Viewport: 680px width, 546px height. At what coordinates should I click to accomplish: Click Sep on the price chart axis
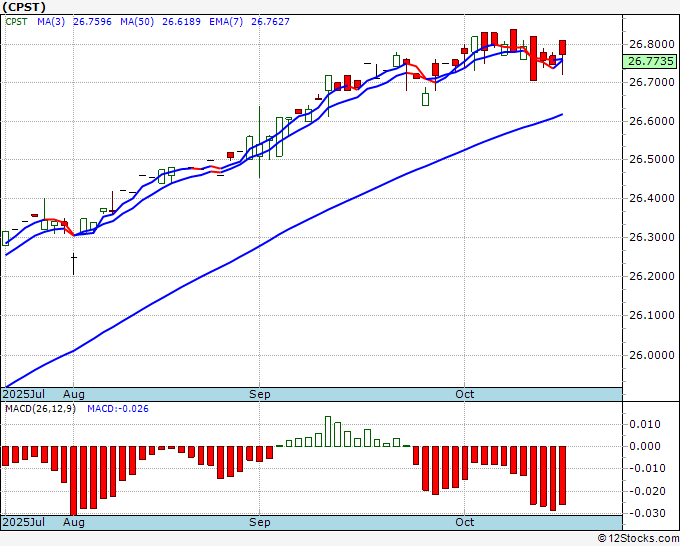(259, 394)
